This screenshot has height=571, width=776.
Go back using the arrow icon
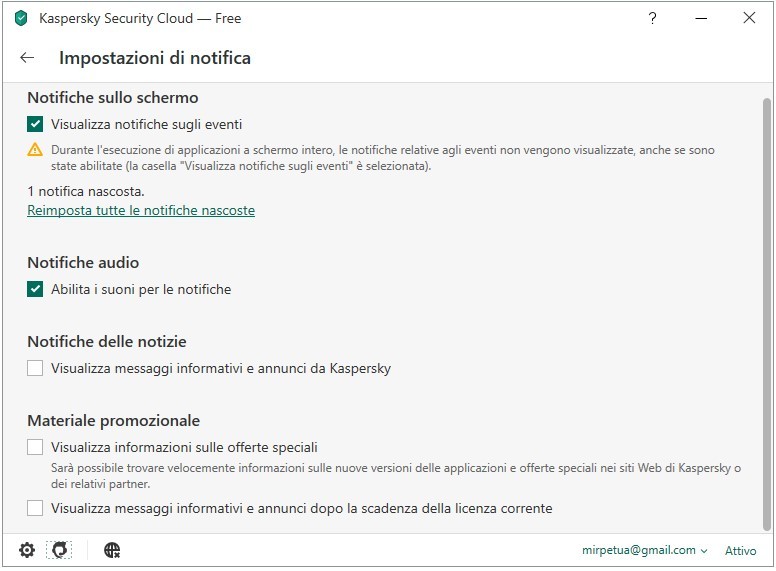pos(27,58)
